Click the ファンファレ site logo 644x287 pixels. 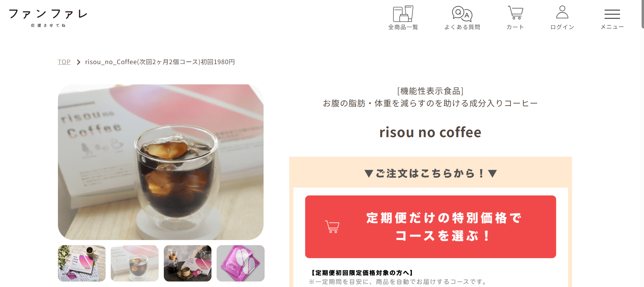coord(48,17)
